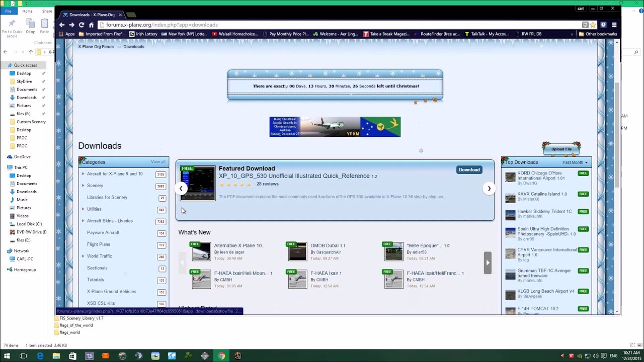Open Grumman TBF-1C Avenger download
This screenshot has height=362, width=644.
point(544,273)
